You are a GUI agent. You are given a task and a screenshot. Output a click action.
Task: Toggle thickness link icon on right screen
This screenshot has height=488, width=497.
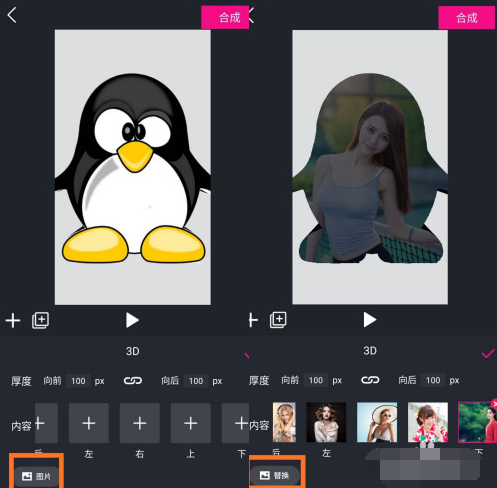coord(370,380)
